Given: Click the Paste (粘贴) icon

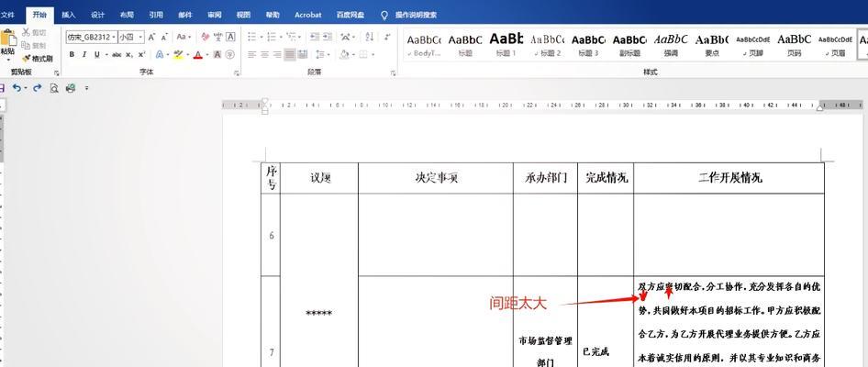Looking at the screenshot, I should coord(7,39).
